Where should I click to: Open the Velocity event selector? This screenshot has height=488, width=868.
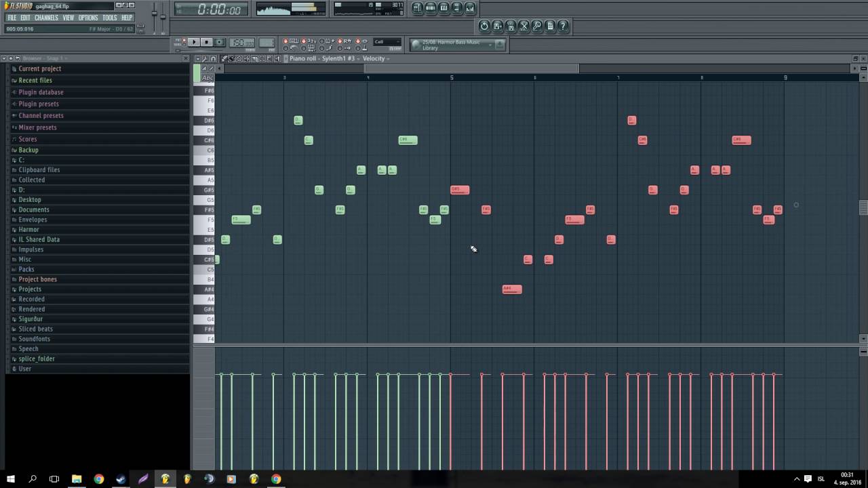pyautogui.click(x=377, y=58)
